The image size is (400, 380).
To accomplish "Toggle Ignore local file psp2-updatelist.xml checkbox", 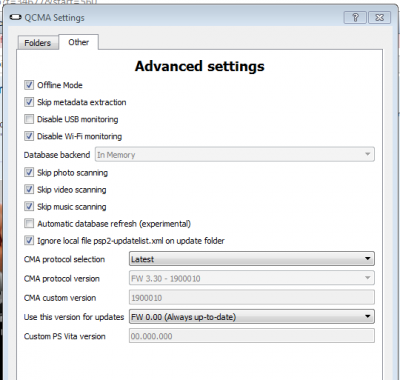I will coord(29,240).
